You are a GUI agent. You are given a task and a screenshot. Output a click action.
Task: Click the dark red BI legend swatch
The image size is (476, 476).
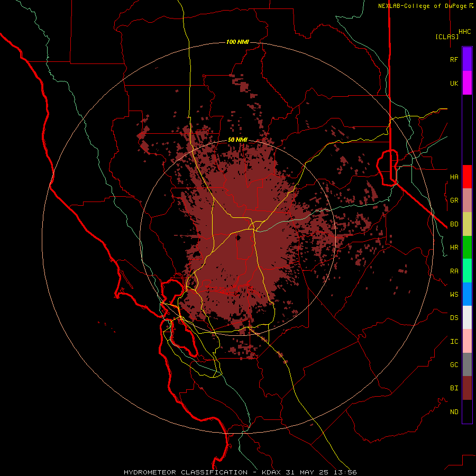click(467, 388)
